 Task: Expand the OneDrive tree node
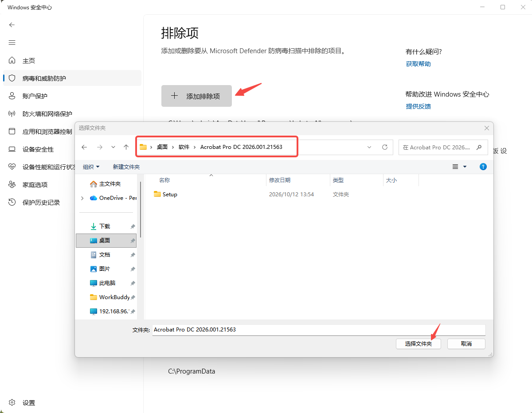82,198
